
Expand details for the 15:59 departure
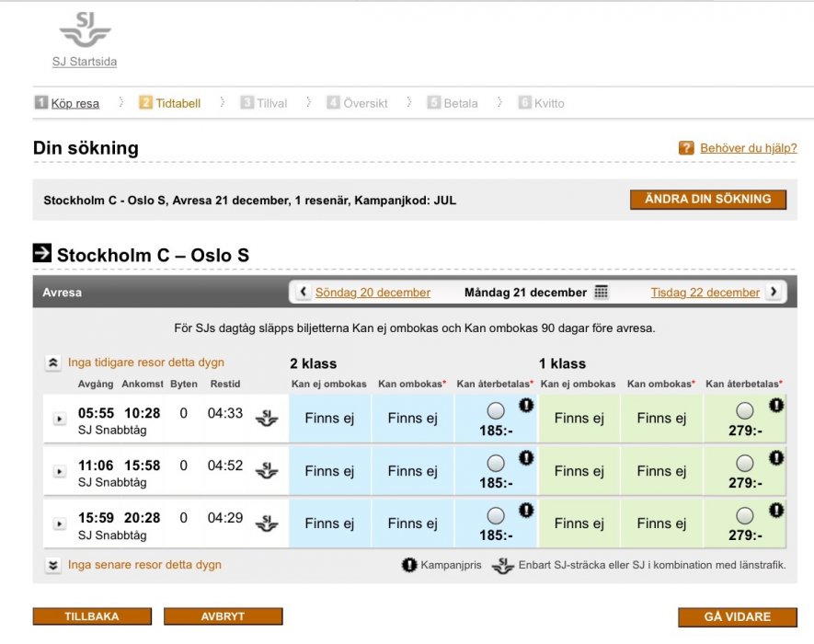[x=59, y=524]
